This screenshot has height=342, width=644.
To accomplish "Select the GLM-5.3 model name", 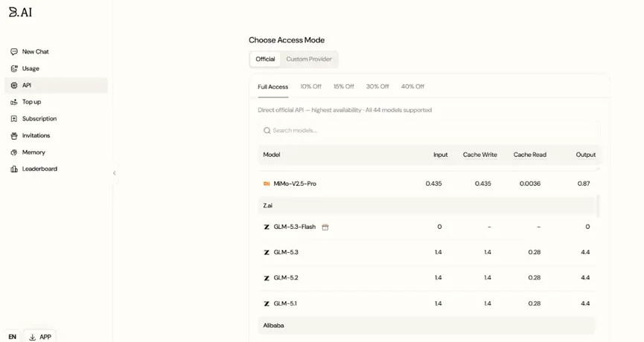I will [x=286, y=252].
